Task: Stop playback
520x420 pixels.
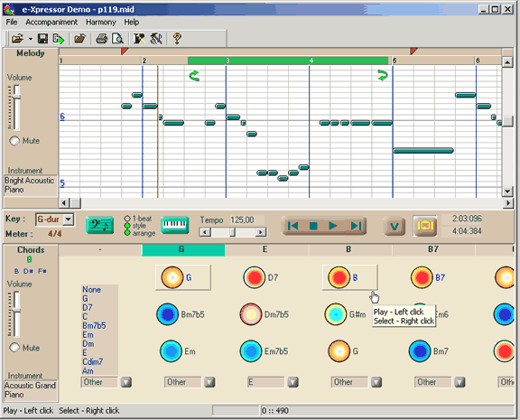Action: (313, 226)
